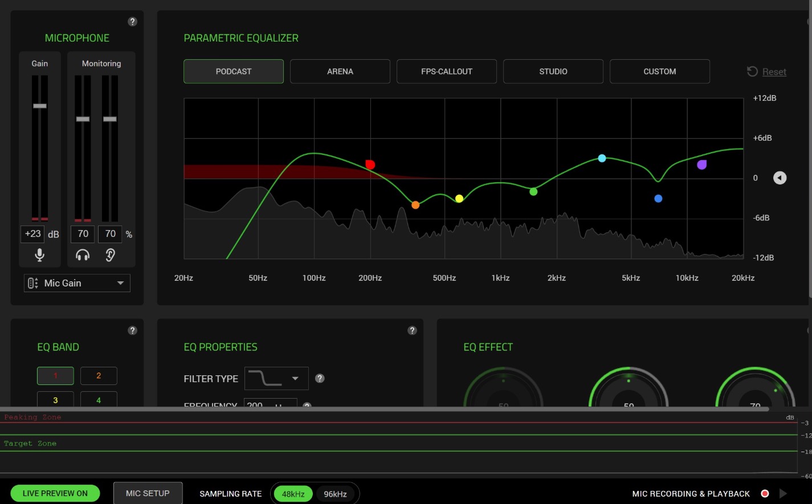Click the Frequency input field

270,403
